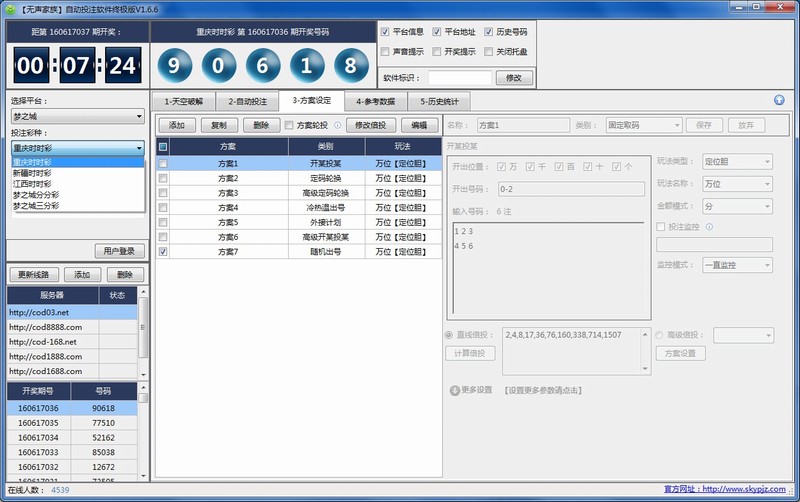
Task: Expand the 监控模式 dropdown
Action: (x=738, y=264)
